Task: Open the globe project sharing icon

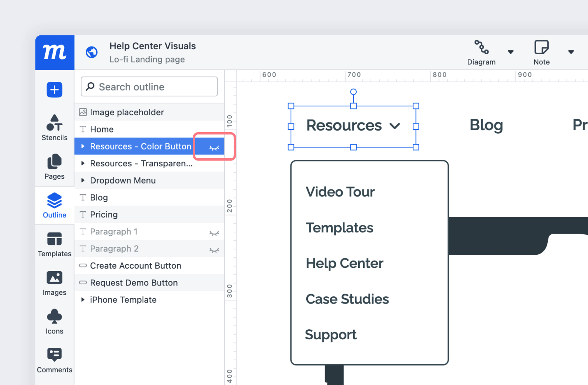Action: (x=91, y=52)
